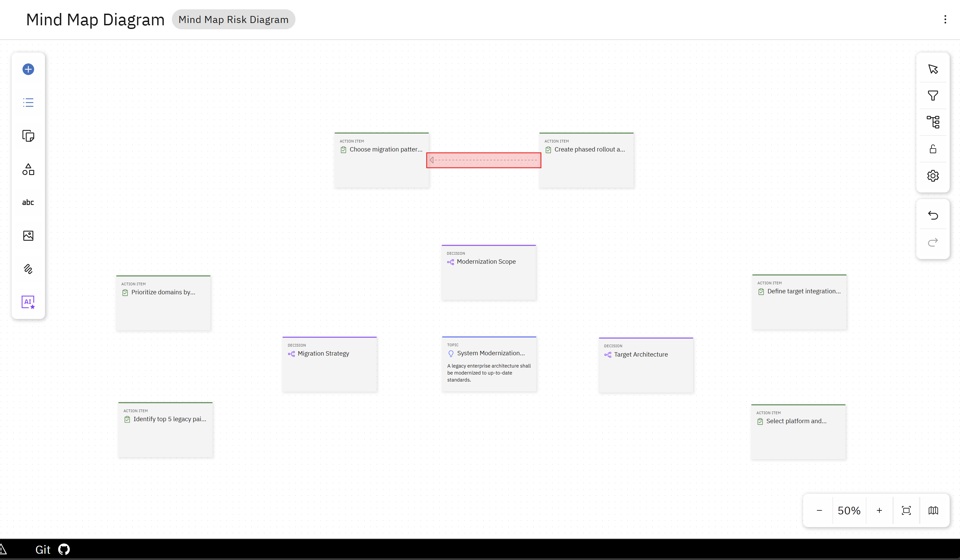Redo the last action
The width and height of the screenshot is (960, 560).
[933, 242]
